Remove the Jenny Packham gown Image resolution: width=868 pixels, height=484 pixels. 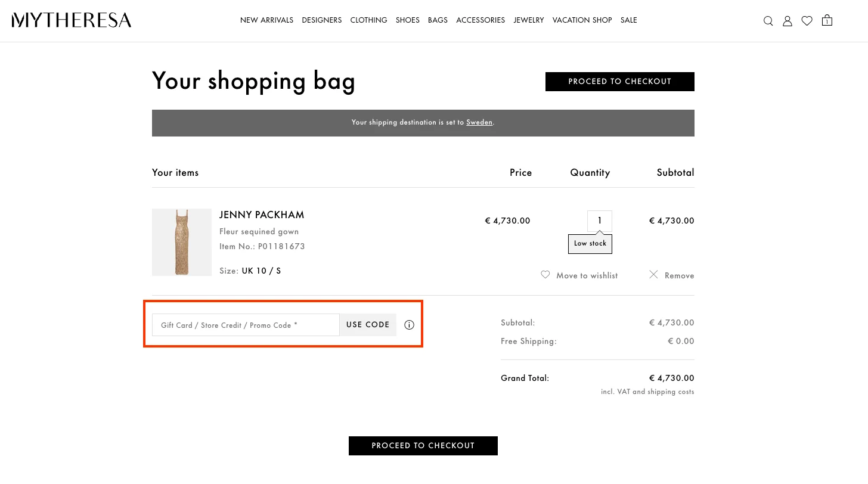[672, 275]
